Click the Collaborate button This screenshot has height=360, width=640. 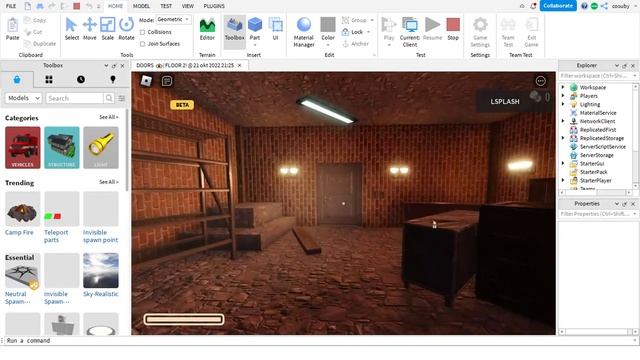coord(558,6)
